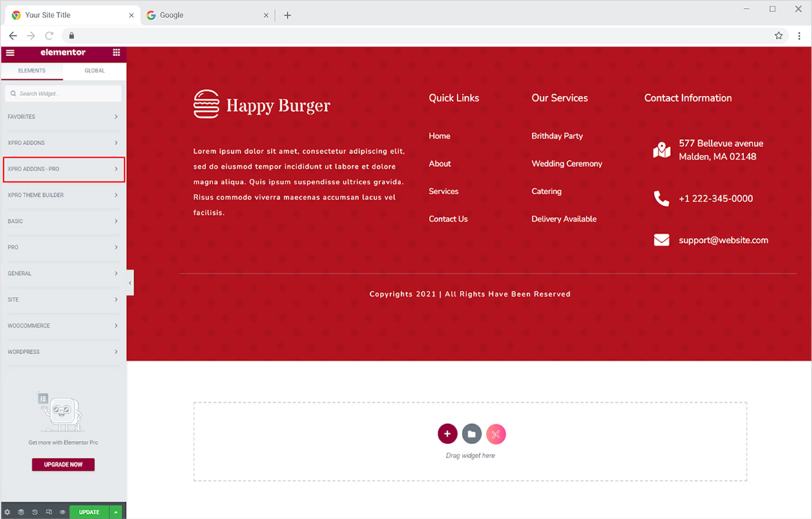
Task: Click the widgets grid icon in Elementor header
Action: (116, 53)
